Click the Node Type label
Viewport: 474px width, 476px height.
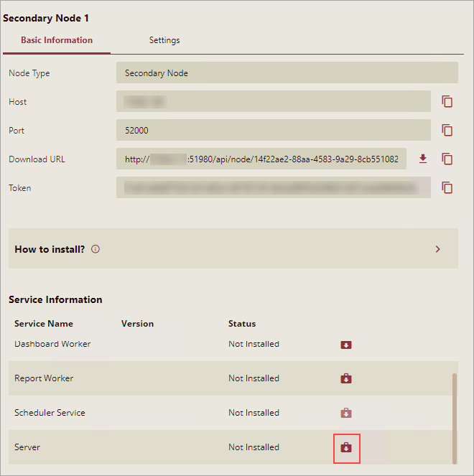pos(29,73)
